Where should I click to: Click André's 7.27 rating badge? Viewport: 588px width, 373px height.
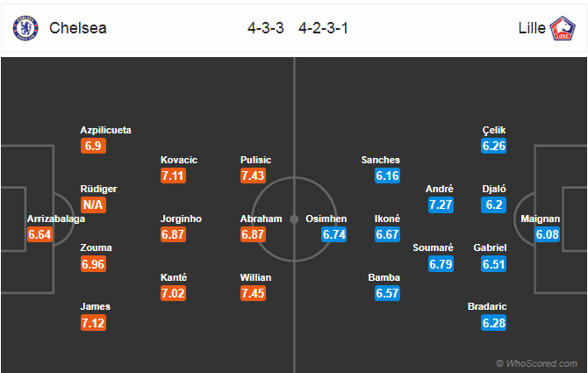[x=441, y=204]
